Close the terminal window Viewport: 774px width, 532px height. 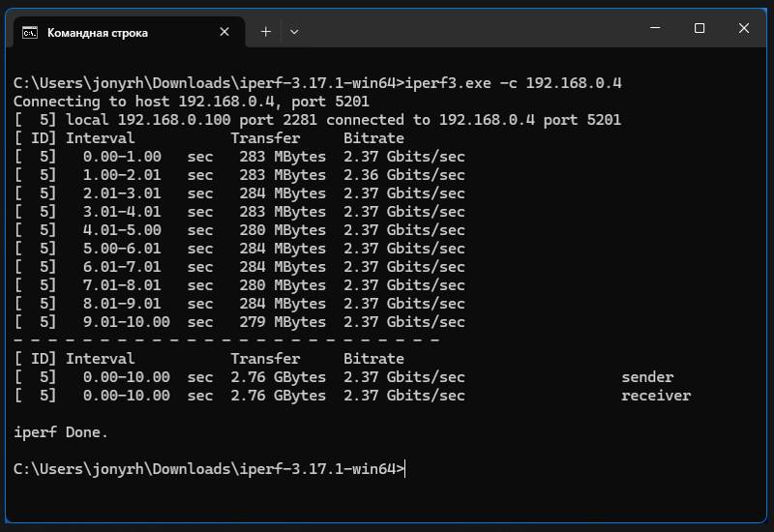744,29
